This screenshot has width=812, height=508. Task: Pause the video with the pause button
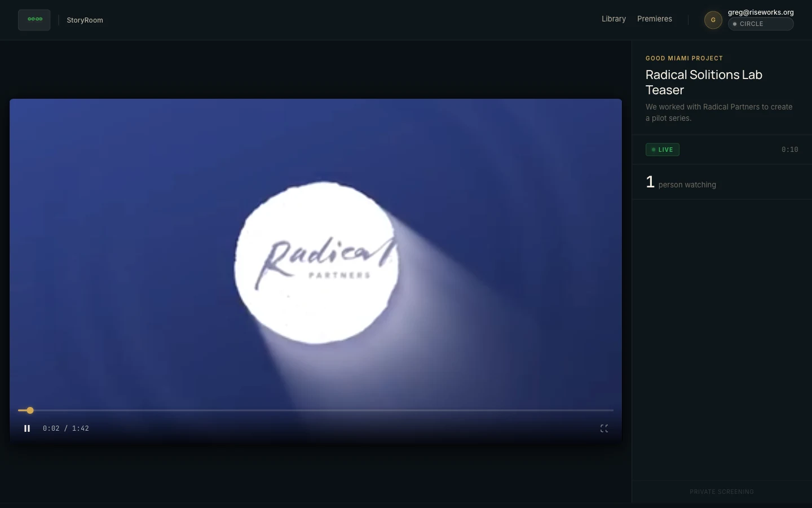click(27, 428)
